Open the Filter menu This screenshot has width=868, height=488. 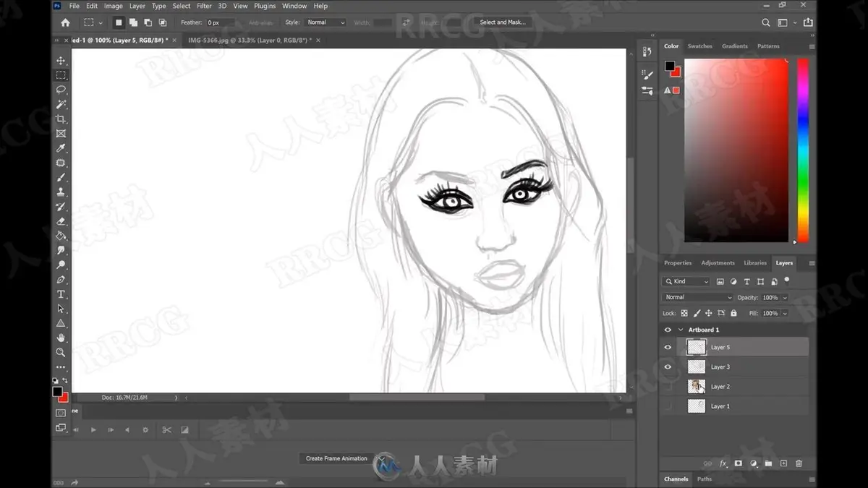pyautogui.click(x=205, y=6)
